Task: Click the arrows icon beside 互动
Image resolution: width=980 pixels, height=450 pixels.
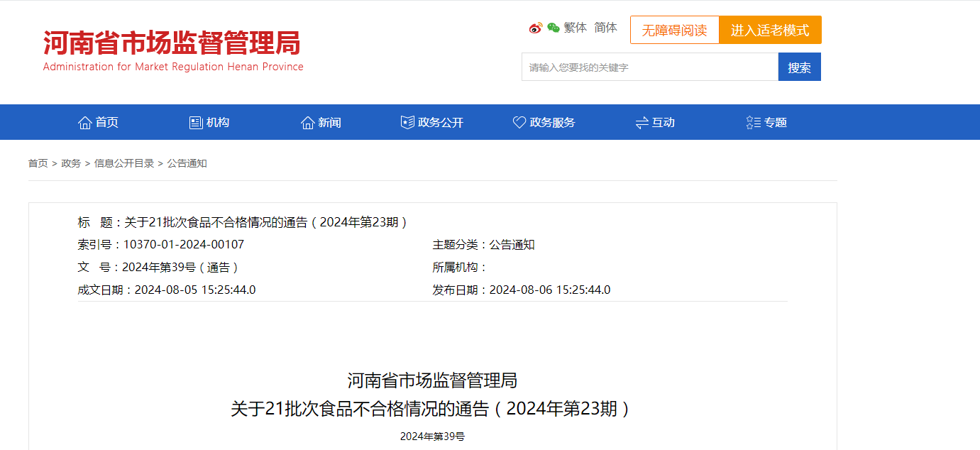Action: point(642,123)
